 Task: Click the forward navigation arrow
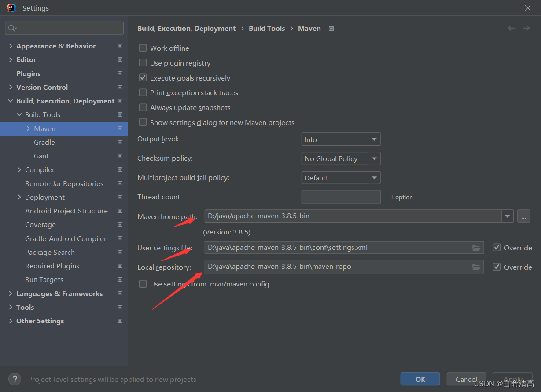[x=526, y=28]
